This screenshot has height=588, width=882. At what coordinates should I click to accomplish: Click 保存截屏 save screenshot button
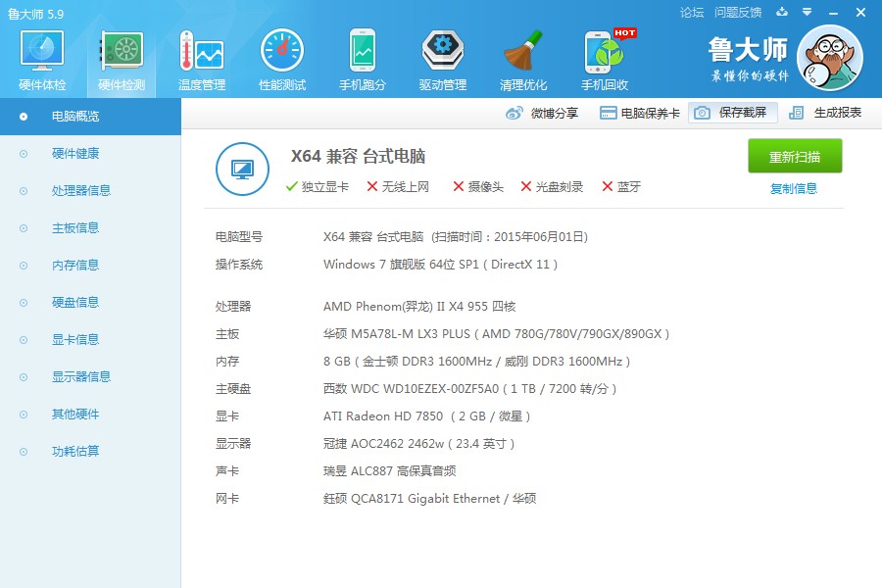click(x=732, y=113)
